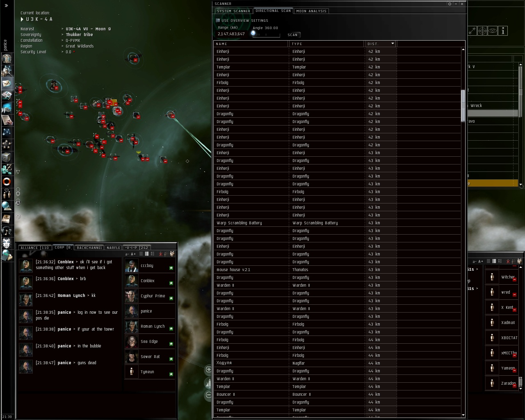Toggle Use Overview Settings checkbox
This screenshot has height=420, width=525.
tap(218, 20)
